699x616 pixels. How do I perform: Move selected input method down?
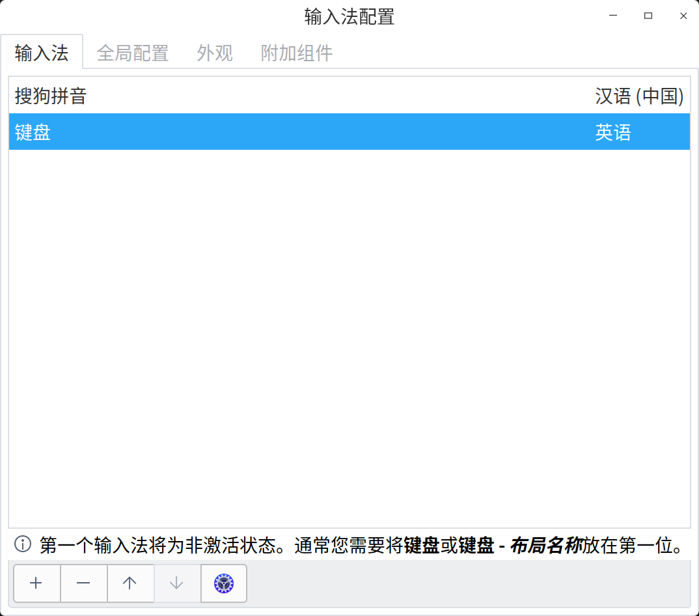[177, 583]
